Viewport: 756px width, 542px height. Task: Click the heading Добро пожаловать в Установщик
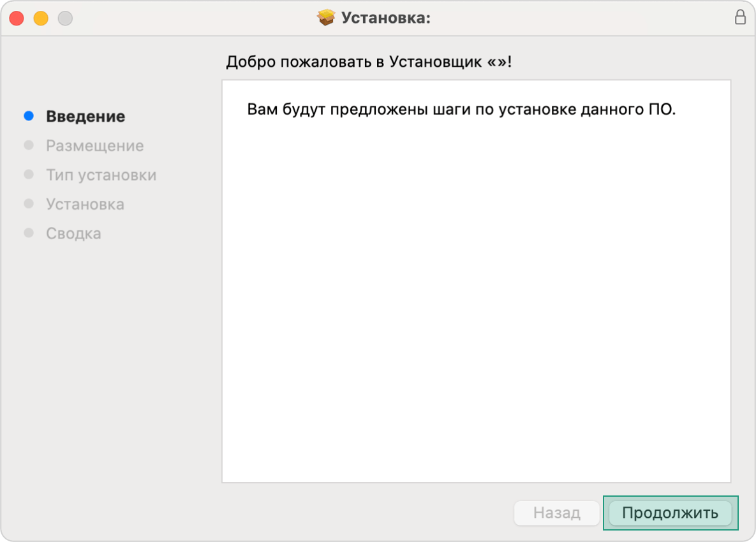pyautogui.click(x=369, y=62)
